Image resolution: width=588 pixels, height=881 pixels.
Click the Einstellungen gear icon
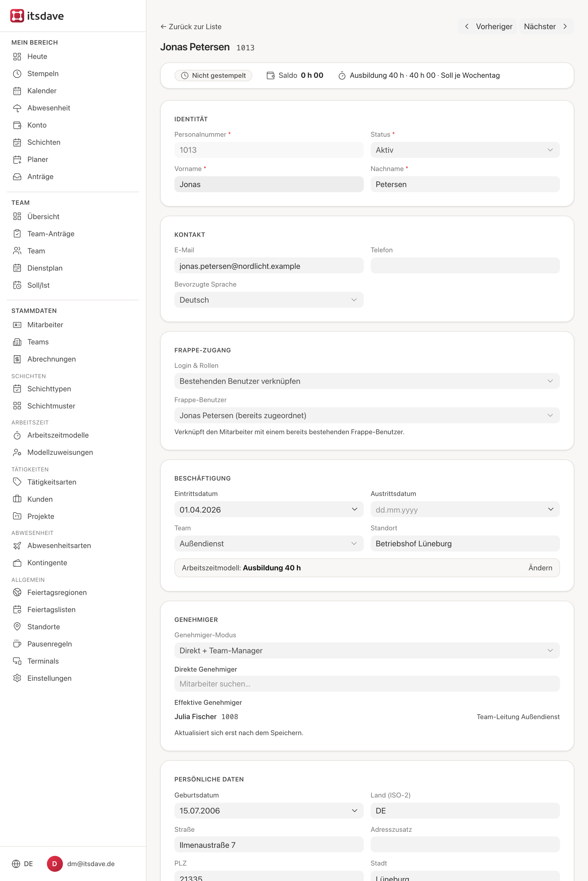[x=17, y=678]
